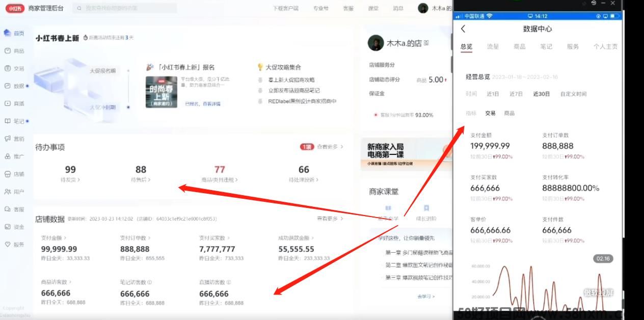Expand 待售后 pending items

141,180
